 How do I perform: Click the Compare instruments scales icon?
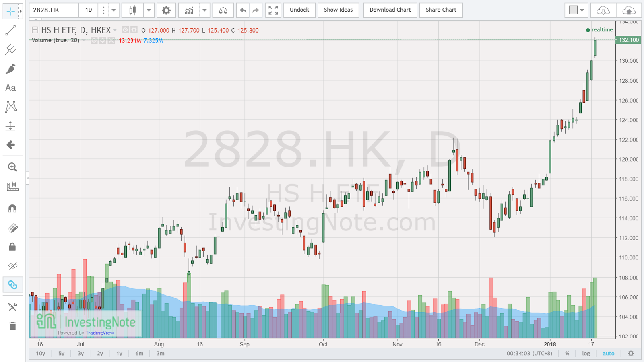click(x=223, y=10)
